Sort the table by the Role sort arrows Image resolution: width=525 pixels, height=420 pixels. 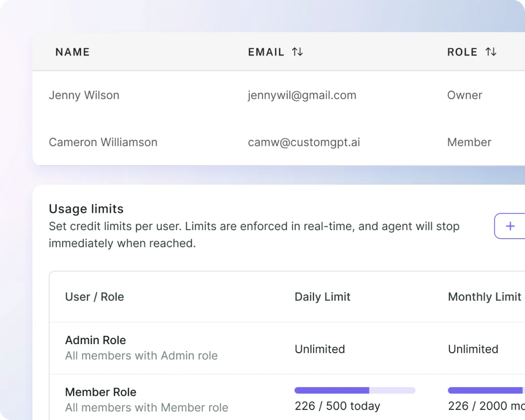(x=491, y=52)
